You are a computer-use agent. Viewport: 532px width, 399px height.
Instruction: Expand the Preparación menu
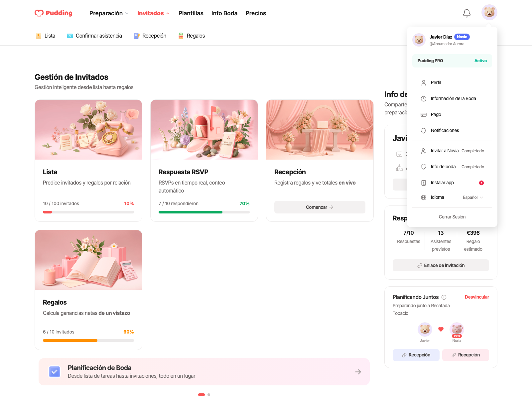coord(109,13)
